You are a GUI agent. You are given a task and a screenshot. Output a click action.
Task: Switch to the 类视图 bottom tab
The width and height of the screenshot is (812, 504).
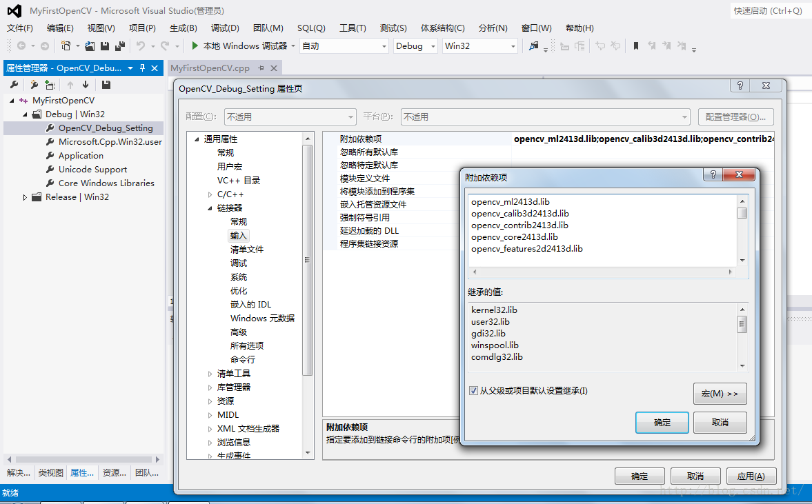(51, 472)
